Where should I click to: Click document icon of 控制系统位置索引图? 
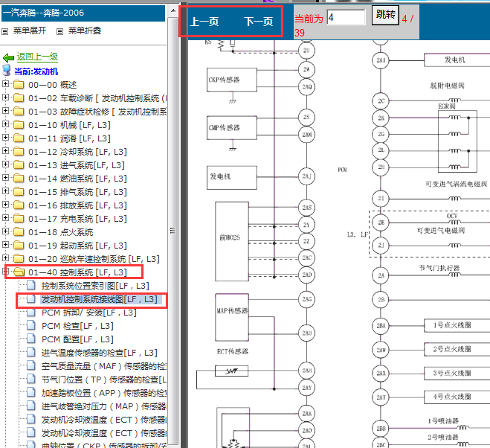[31, 285]
